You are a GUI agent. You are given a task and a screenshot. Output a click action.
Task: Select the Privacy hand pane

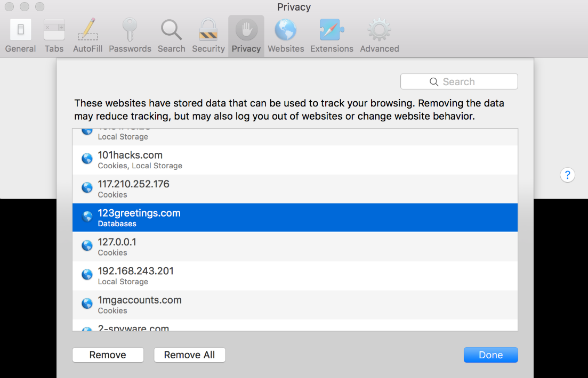(246, 36)
